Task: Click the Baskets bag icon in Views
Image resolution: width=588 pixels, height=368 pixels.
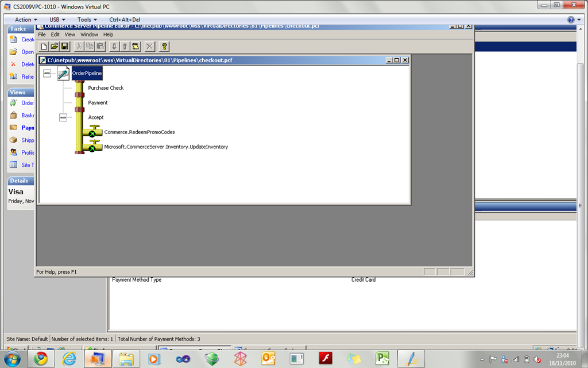Action: (x=13, y=115)
